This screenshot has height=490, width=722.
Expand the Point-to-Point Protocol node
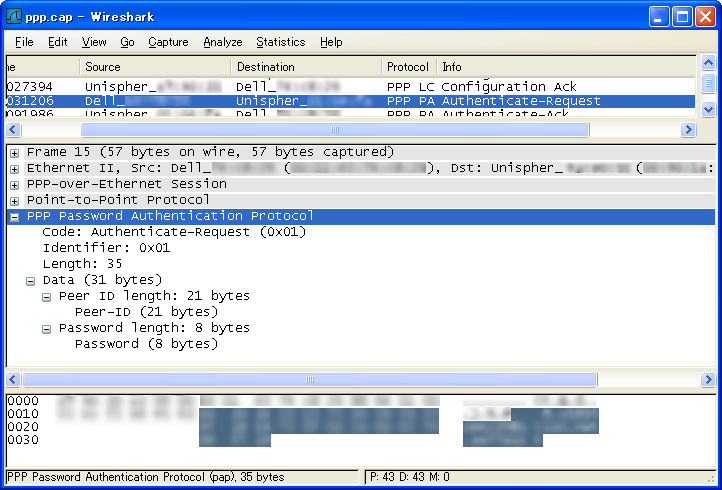point(14,201)
